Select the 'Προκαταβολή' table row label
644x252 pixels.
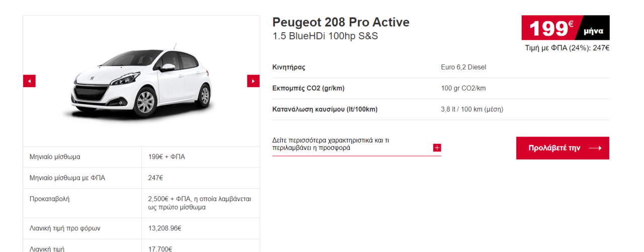pos(49,199)
